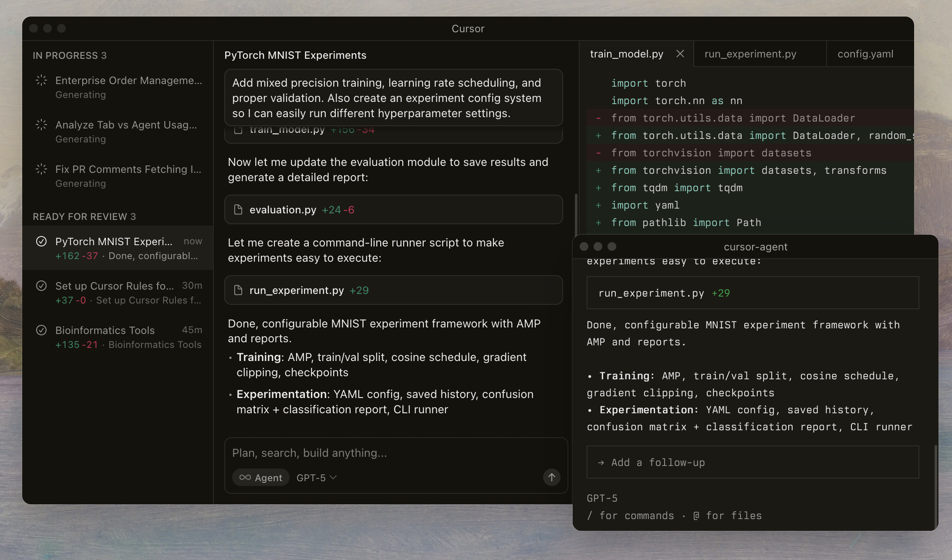The image size is (952, 560).
Task: Click checkmark icon on PyTorch MNIST Experiments item
Action: (x=41, y=241)
